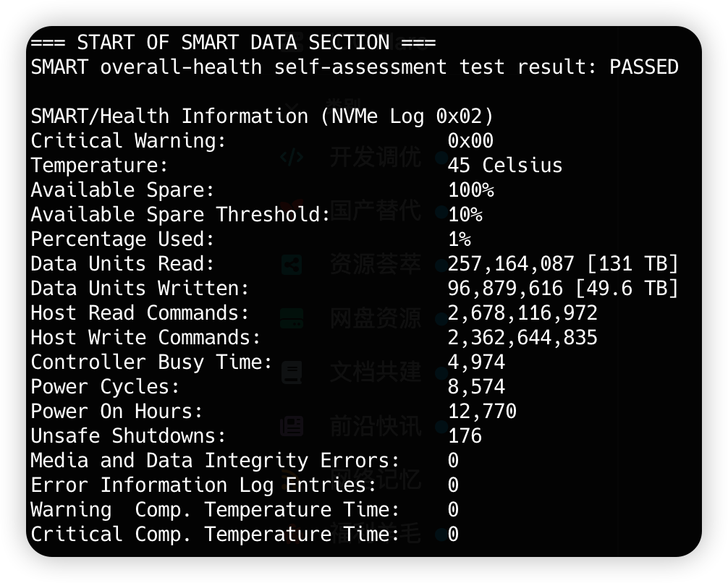The image size is (728, 583).
Task: Click the red leaf icon beside 国产替代
Action: point(292,210)
